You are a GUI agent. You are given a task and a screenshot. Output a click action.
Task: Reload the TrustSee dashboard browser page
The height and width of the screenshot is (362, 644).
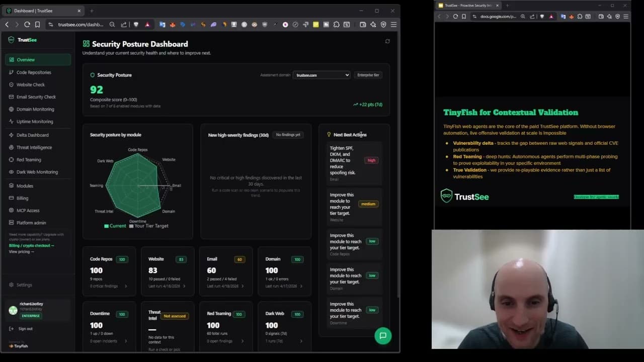point(27,24)
